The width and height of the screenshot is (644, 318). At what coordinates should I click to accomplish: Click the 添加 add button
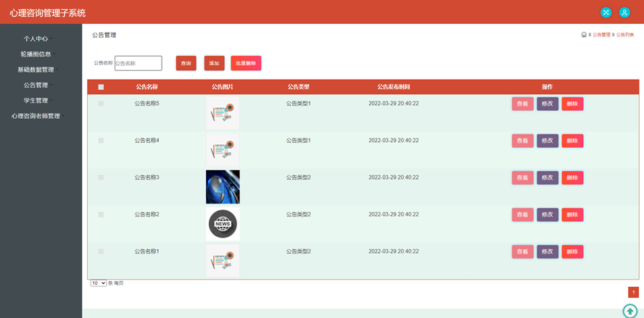(x=214, y=63)
